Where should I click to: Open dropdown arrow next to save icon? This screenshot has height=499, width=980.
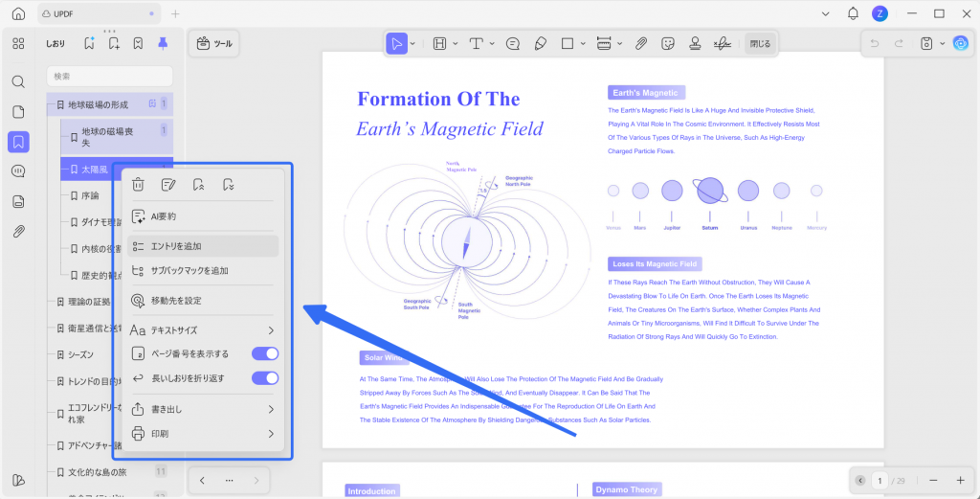pos(943,44)
